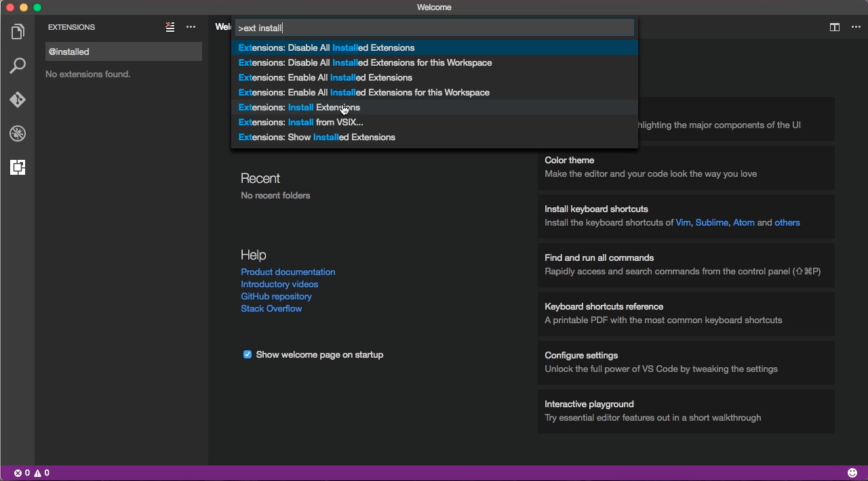Screen dimensions: 868x481
Task: Click the EXTENSIONS panel title
Action: 71,27
